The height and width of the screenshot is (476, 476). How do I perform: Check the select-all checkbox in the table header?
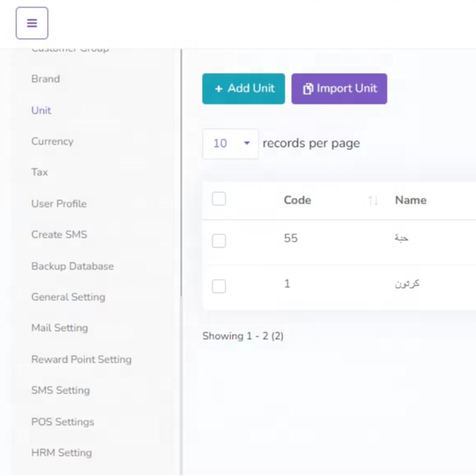click(x=219, y=199)
